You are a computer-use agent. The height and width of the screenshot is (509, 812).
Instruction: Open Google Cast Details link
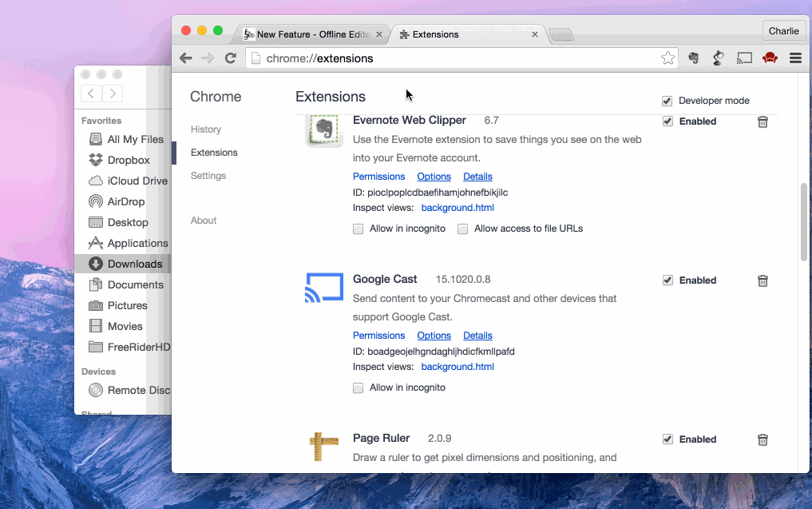point(477,336)
